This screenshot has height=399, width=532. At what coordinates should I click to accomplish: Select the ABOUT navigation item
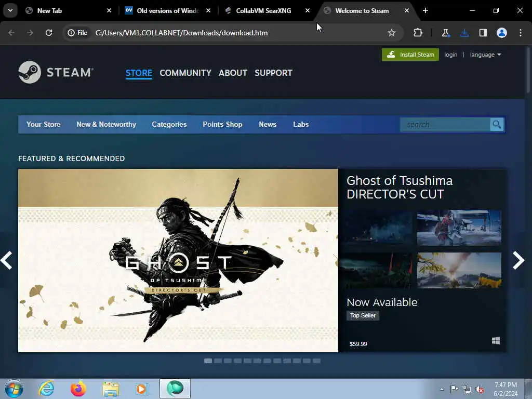233,73
